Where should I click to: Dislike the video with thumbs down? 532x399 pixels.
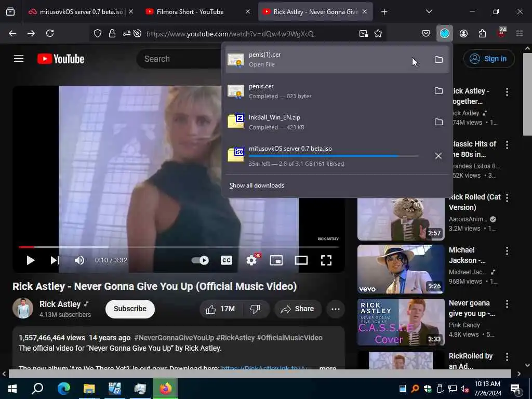click(255, 309)
